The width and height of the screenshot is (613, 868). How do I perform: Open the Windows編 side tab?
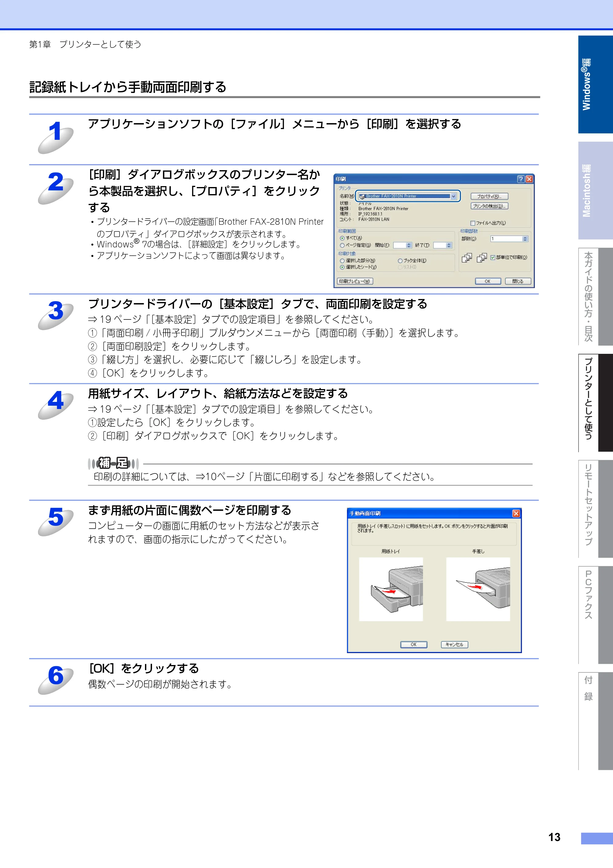[x=596, y=84]
